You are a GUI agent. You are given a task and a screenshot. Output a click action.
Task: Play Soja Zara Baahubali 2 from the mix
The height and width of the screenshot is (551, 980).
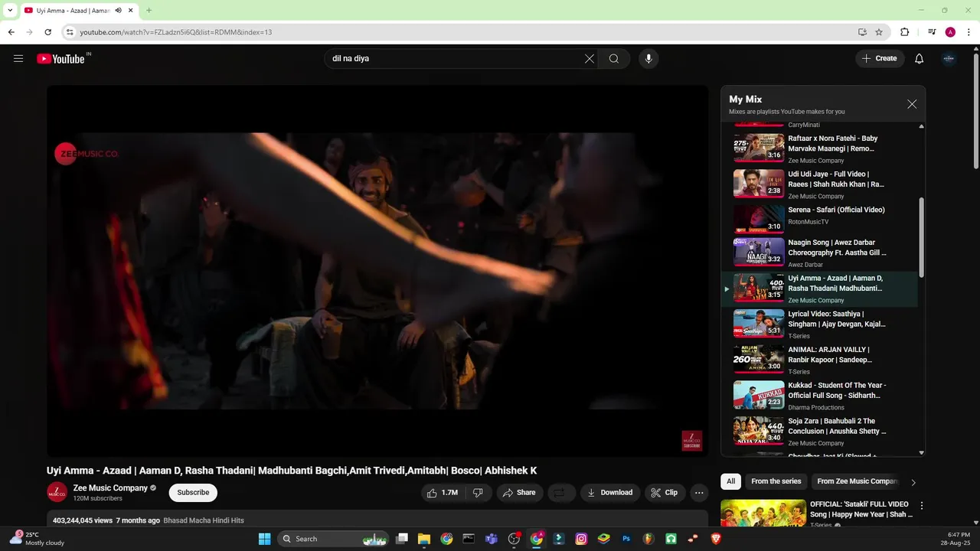(x=819, y=431)
